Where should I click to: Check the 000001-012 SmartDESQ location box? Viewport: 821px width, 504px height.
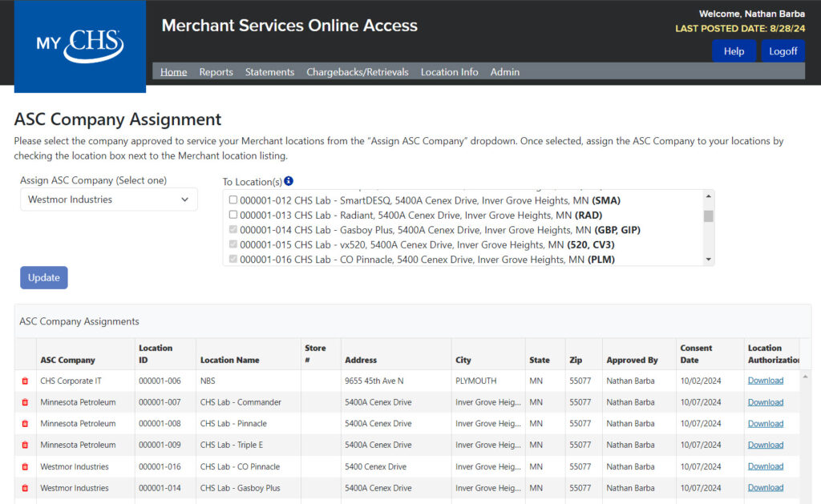point(233,200)
